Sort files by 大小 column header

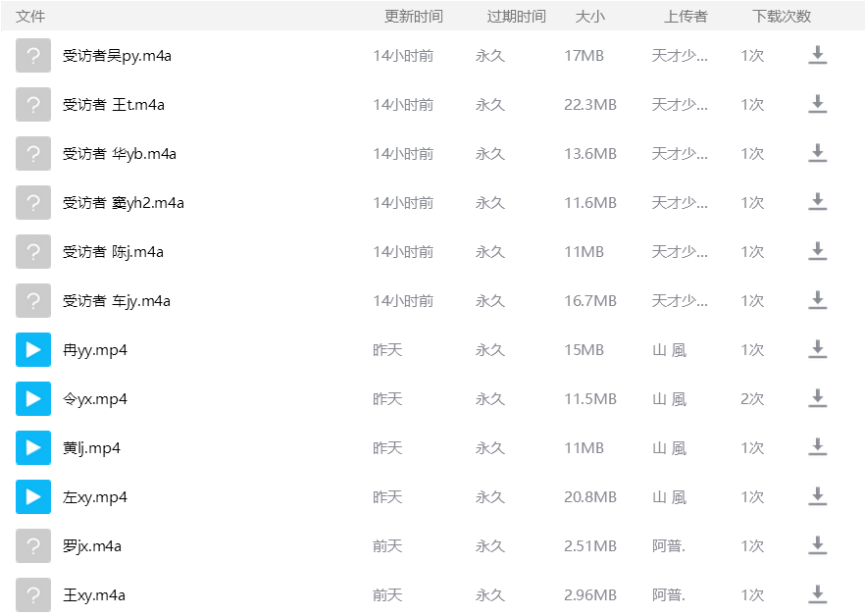(x=589, y=17)
